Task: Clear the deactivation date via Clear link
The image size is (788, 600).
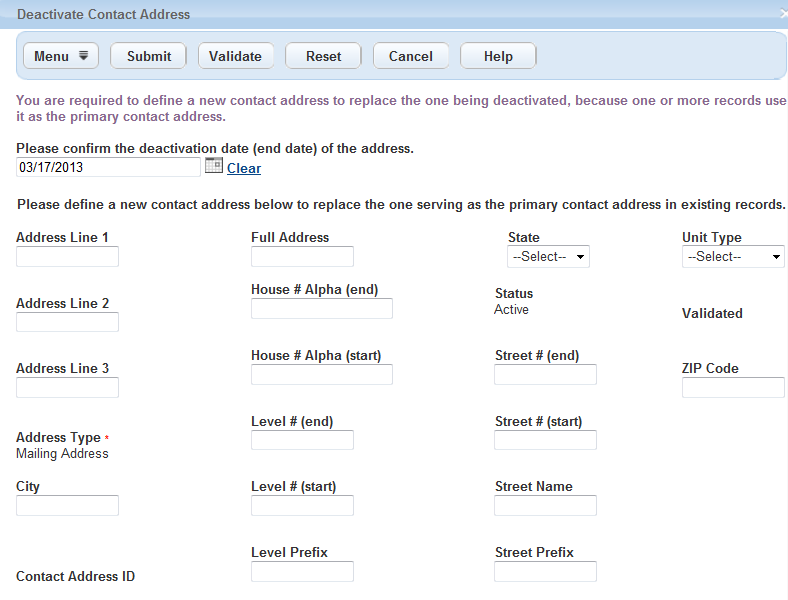Action: point(244,168)
